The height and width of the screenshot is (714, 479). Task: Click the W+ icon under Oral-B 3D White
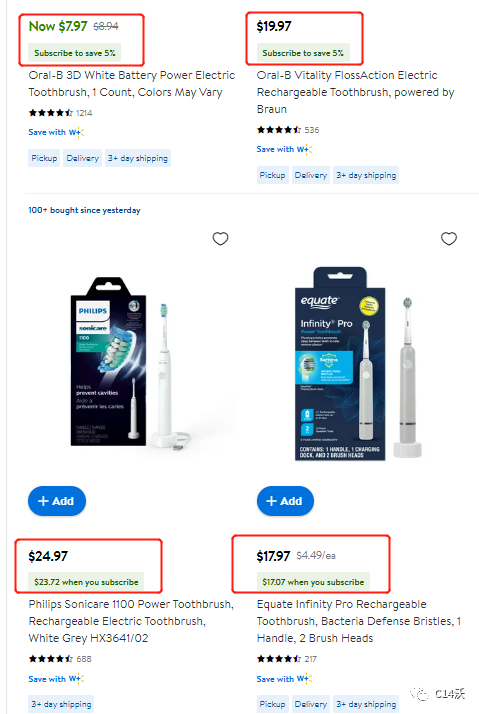(76, 133)
